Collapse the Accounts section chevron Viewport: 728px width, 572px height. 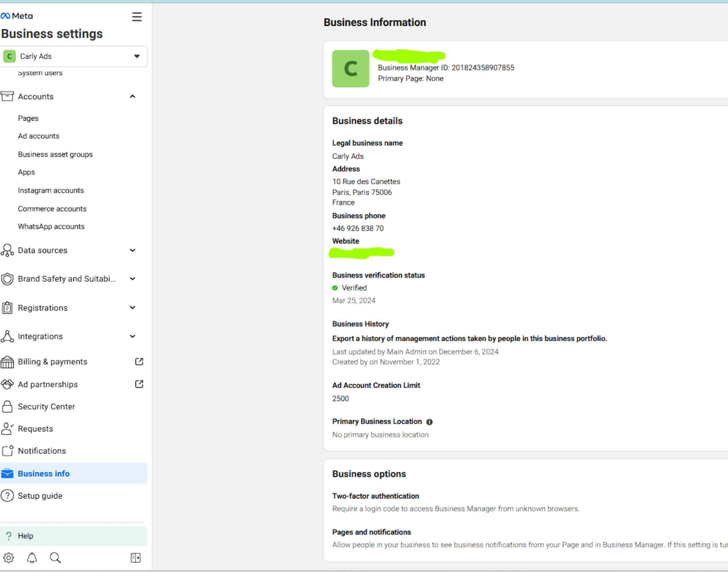(133, 97)
